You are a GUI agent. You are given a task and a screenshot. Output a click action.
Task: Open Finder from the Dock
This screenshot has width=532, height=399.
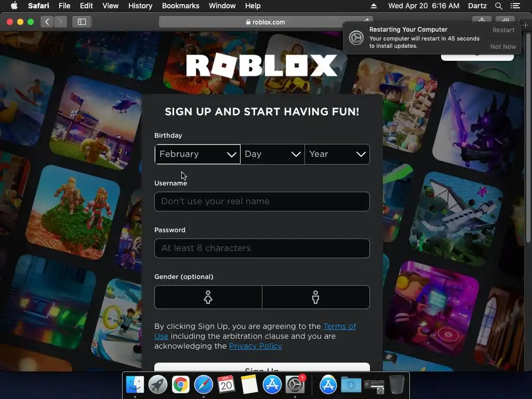click(135, 385)
